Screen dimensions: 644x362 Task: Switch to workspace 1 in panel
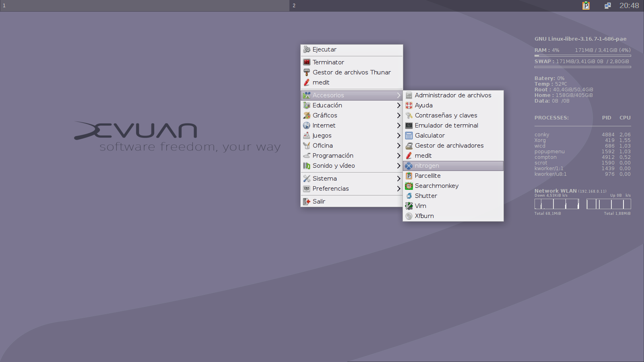point(145,6)
